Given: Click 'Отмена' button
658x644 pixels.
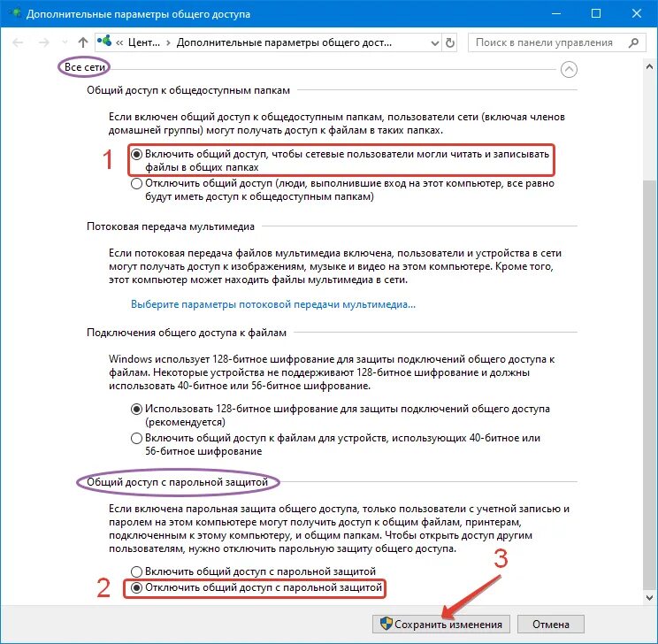Looking at the screenshot, I should (x=551, y=625).
